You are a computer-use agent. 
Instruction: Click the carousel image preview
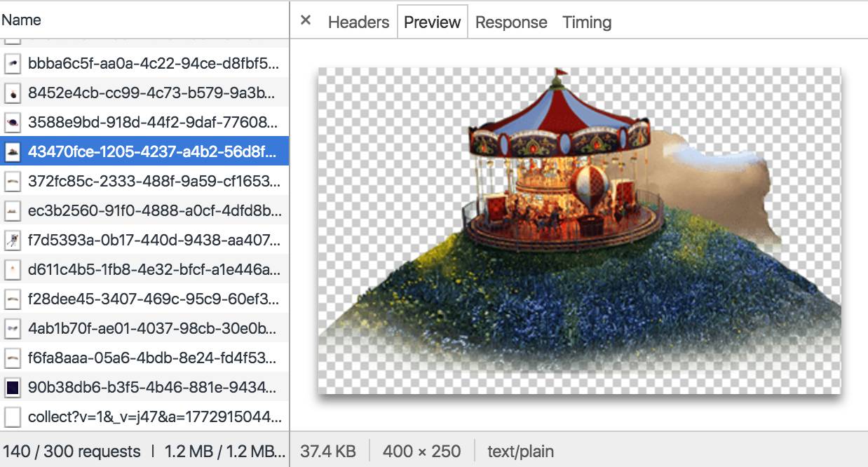point(579,230)
